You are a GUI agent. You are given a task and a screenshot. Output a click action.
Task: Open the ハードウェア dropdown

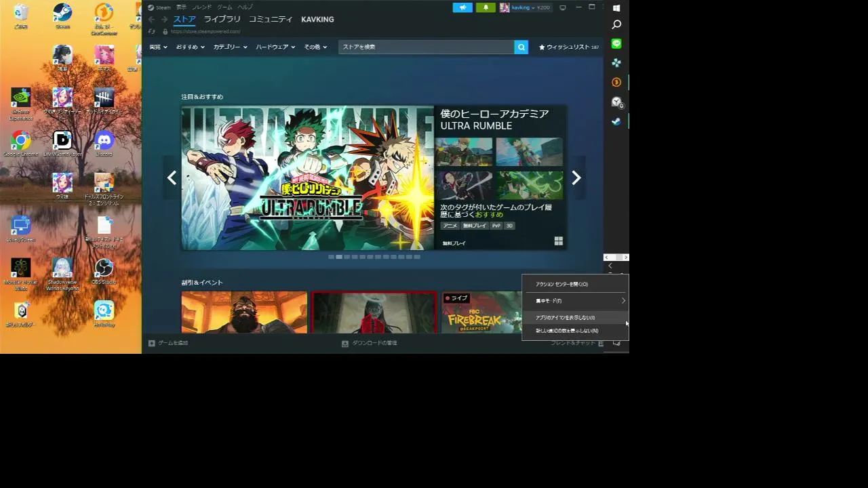[x=275, y=47]
